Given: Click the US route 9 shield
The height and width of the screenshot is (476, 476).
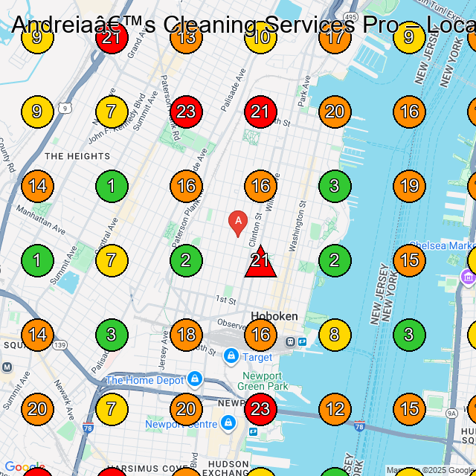Looking at the screenshot, I should point(65,109).
